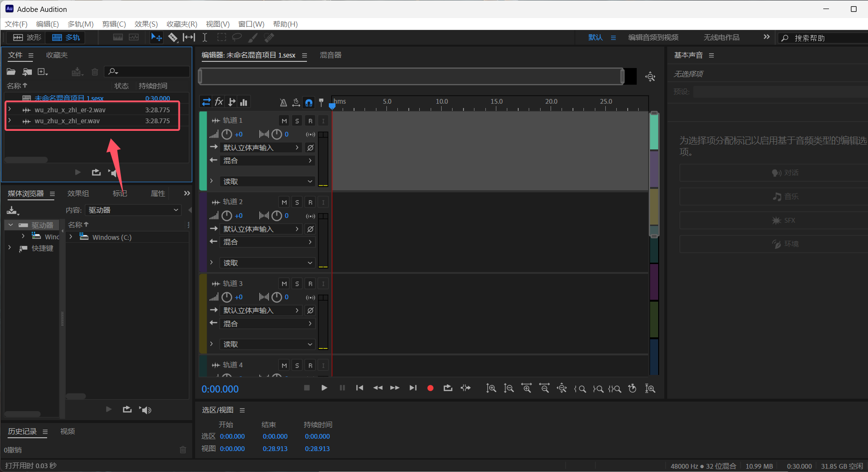Adjust the Track 1 volume knob
This screenshot has width=868, height=472.
point(227,135)
